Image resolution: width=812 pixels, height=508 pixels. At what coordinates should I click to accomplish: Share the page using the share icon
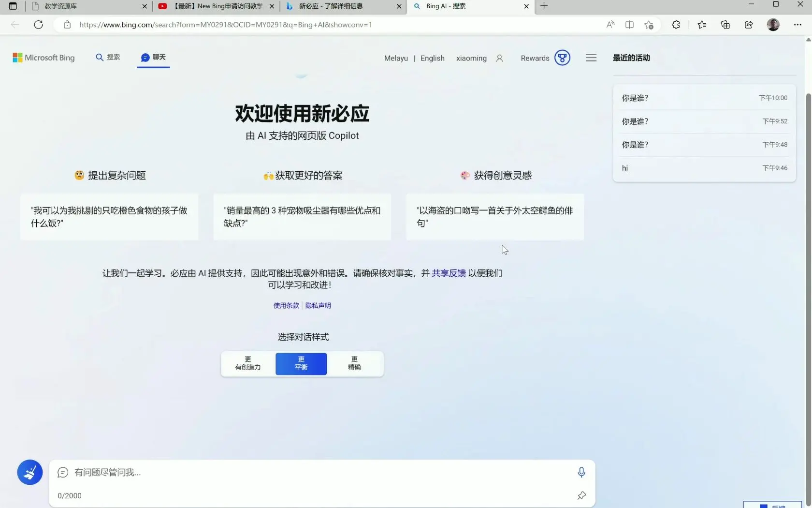coord(749,25)
